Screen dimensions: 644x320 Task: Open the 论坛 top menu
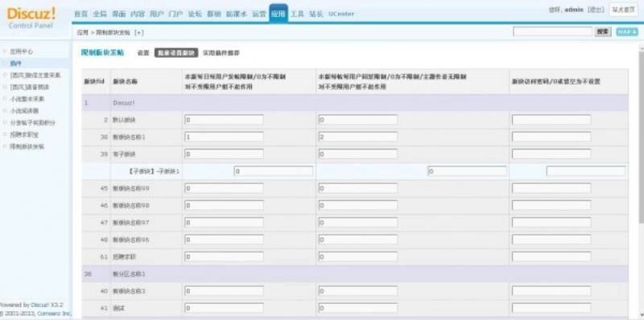point(195,14)
